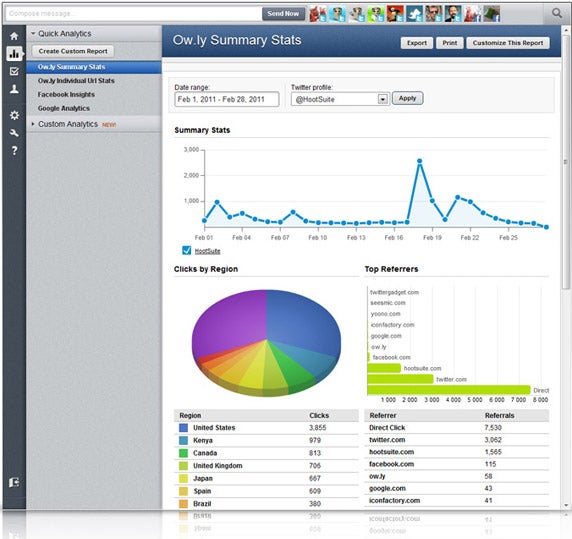572x539 pixels.
Task: Select the man with sunglasses Twitter avatar
Action: 434,14
